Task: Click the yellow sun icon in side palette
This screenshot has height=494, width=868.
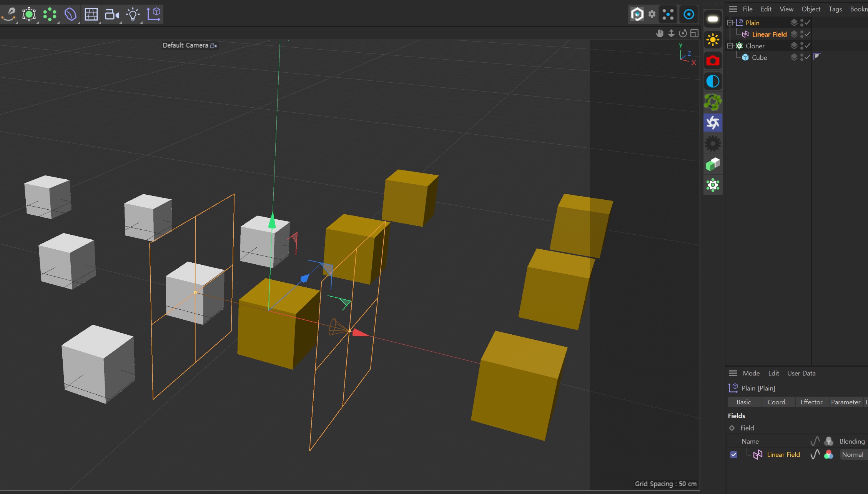Action: point(713,40)
